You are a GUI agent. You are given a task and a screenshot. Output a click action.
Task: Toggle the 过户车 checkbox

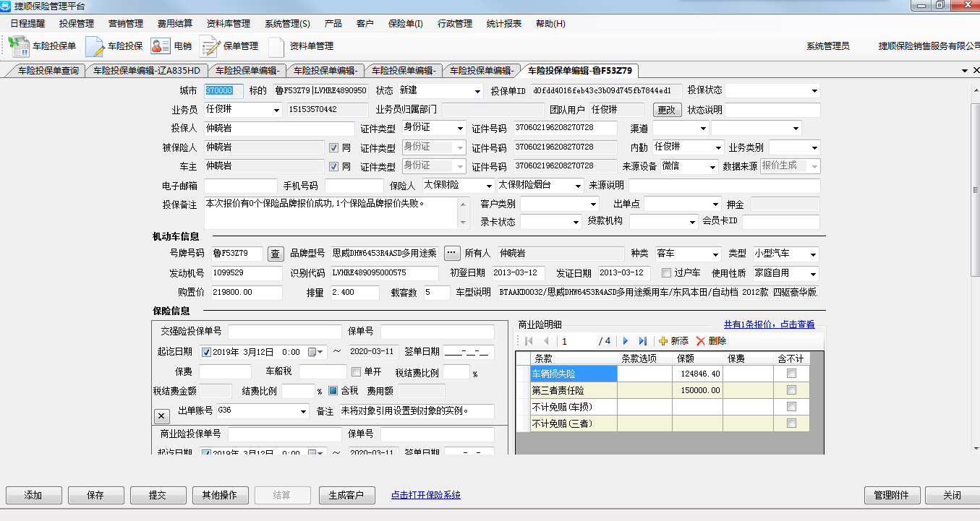coord(667,273)
